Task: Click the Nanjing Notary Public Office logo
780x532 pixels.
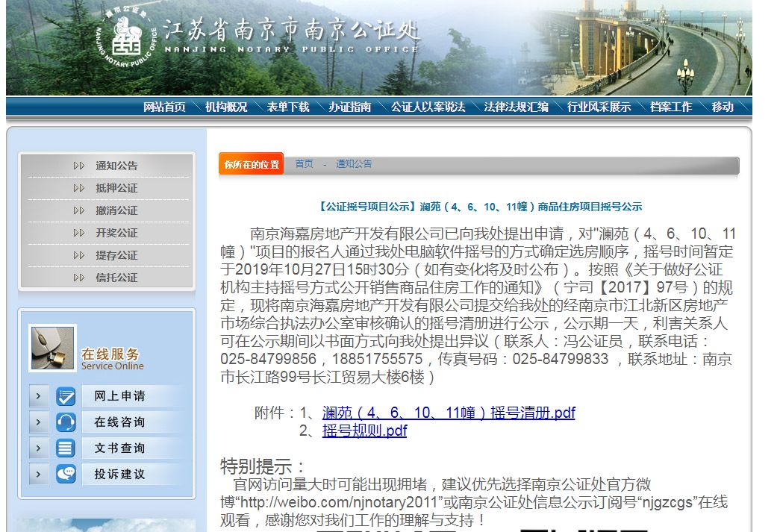Action: point(126,38)
